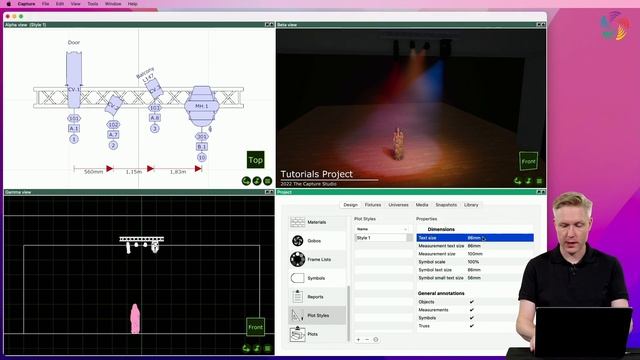Open the Help menu

[133, 4]
